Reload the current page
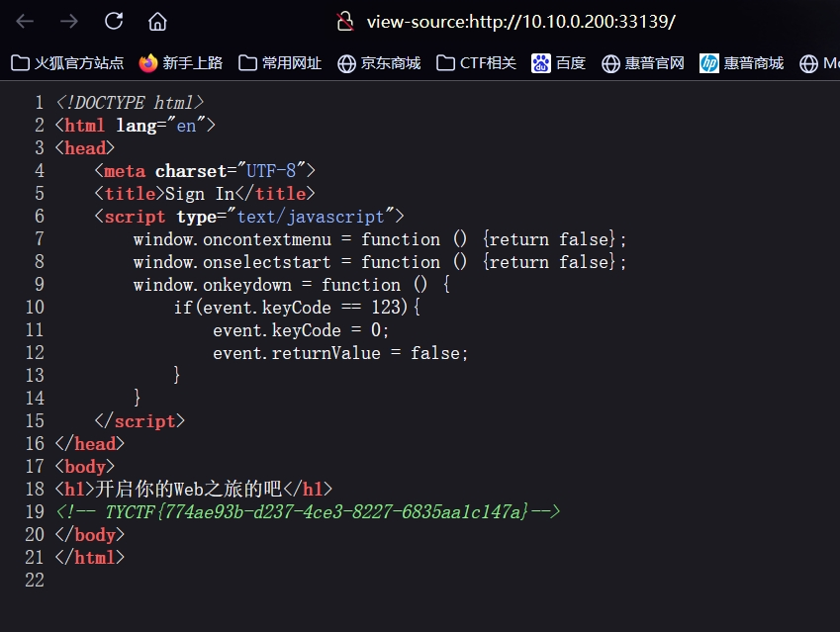The image size is (840, 632). (114, 21)
